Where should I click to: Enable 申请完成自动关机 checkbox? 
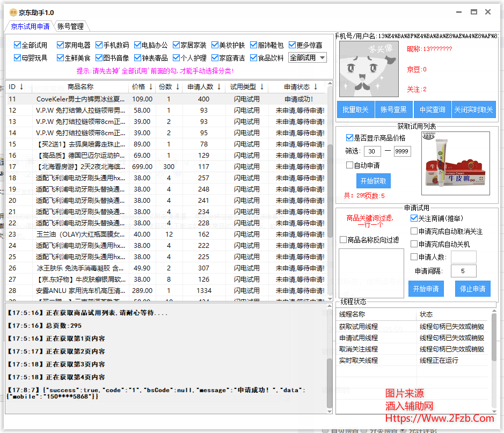point(414,244)
